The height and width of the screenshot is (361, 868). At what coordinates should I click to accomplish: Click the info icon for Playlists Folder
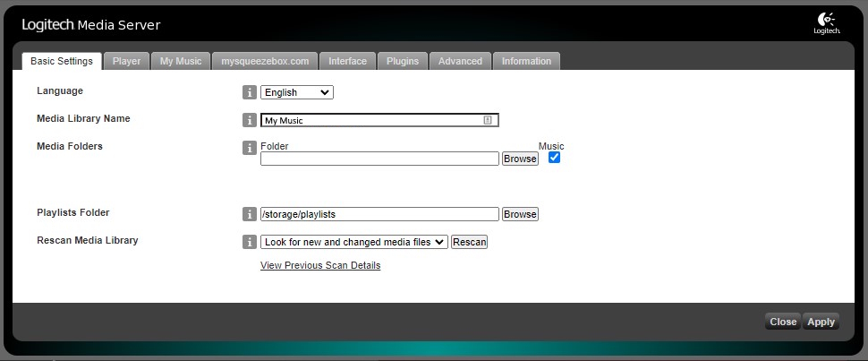(x=250, y=214)
